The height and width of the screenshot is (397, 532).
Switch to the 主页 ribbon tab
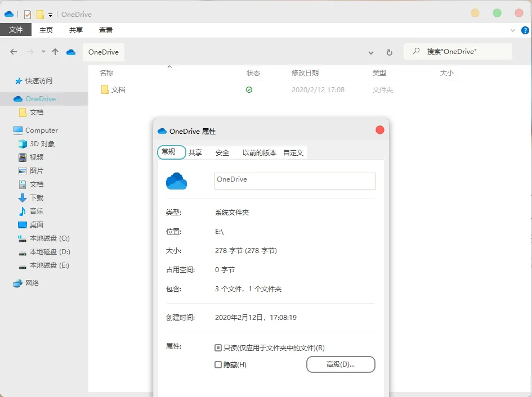tap(46, 30)
